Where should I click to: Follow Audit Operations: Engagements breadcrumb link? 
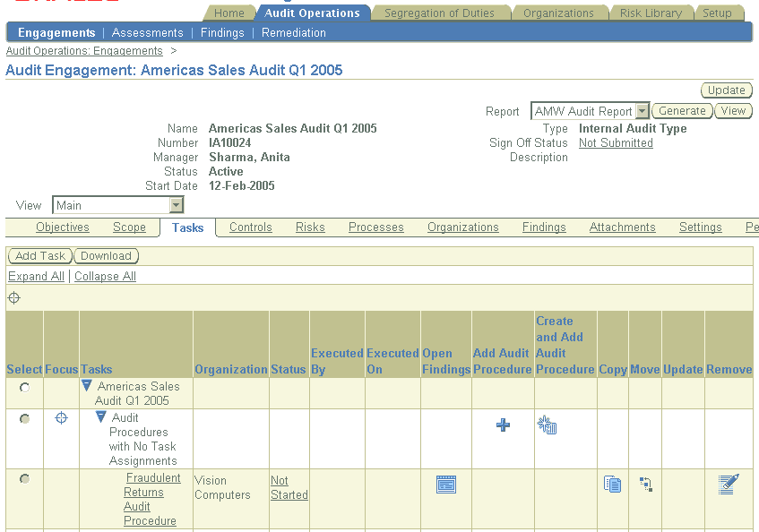(84, 51)
